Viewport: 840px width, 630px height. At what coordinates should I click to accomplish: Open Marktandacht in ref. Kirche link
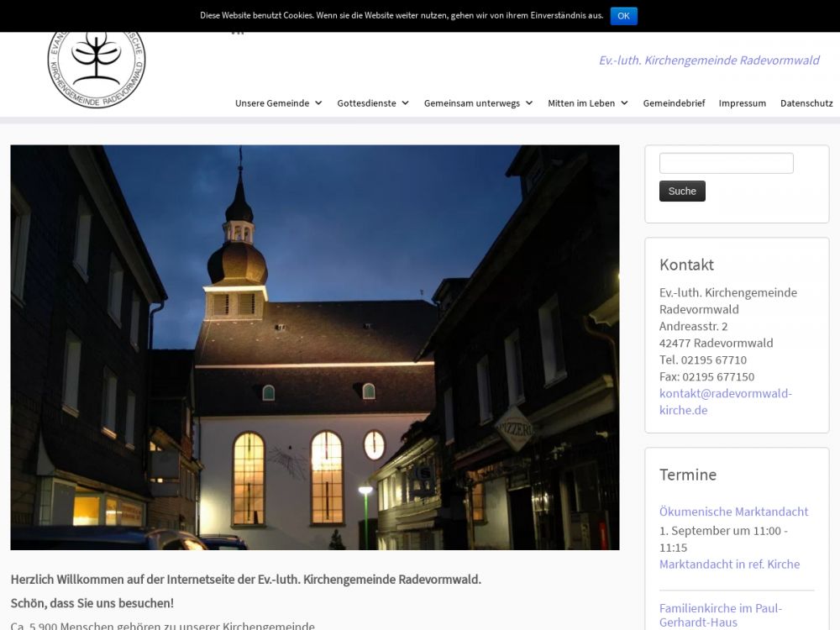[729, 564]
